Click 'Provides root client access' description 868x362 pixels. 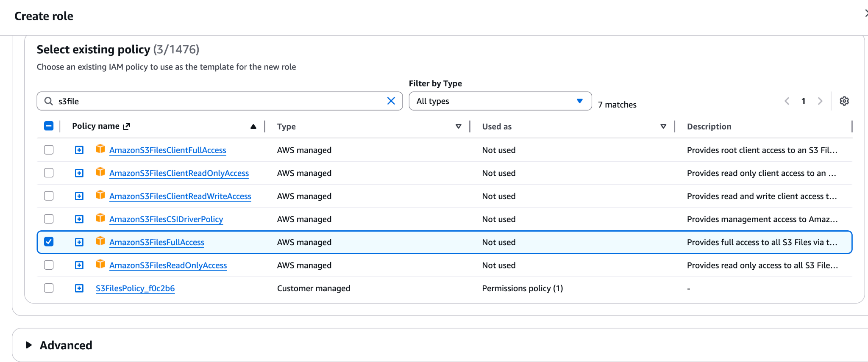point(762,150)
